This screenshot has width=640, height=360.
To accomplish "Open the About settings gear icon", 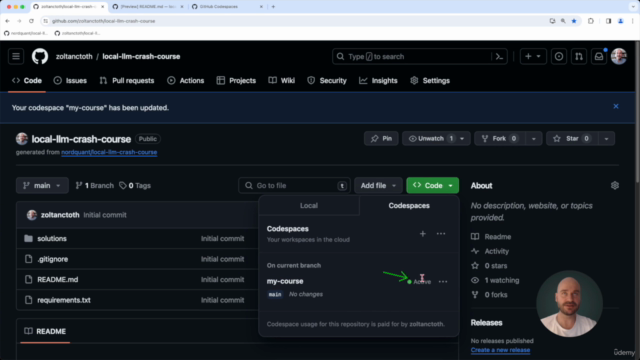I will point(615,186).
